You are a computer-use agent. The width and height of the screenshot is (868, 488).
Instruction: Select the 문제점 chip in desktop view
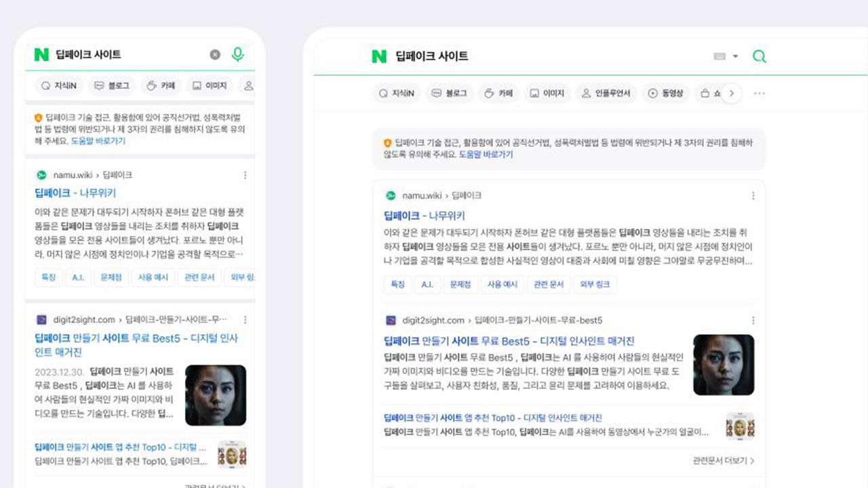(460, 285)
